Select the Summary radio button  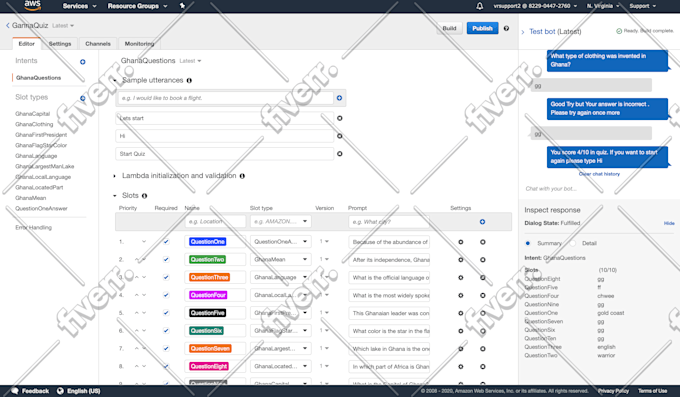coord(528,243)
